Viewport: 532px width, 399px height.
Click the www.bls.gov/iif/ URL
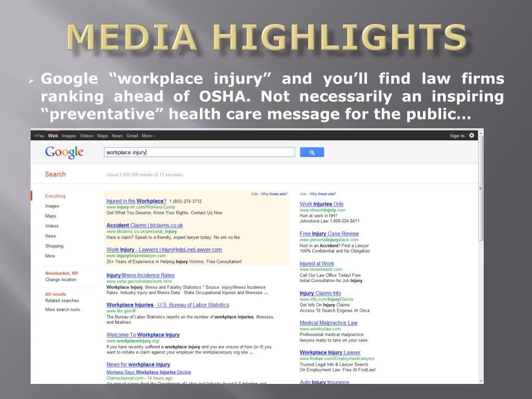tap(121, 311)
